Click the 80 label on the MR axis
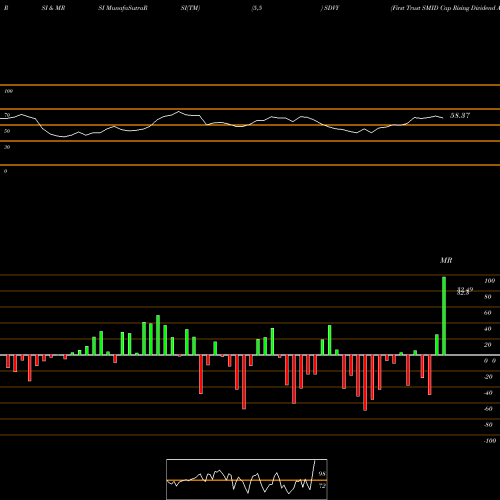This screenshot has height=500, width=500. [x=488, y=297]
